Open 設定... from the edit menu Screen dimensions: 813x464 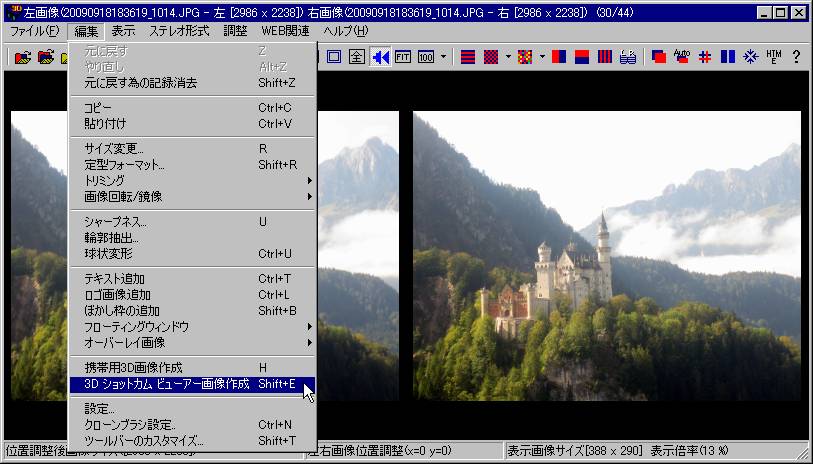pos(193,409)
